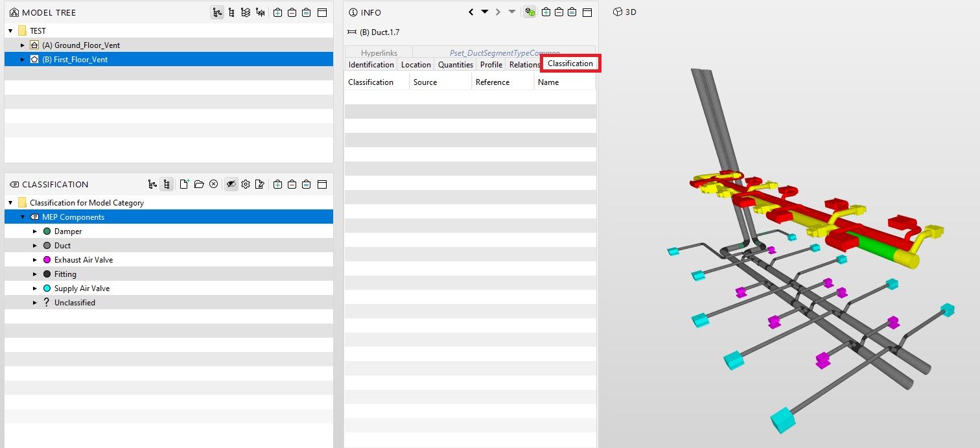Expand the Exhaust Air Valve classification
The image size is (980, 448).
click(35, 259)
